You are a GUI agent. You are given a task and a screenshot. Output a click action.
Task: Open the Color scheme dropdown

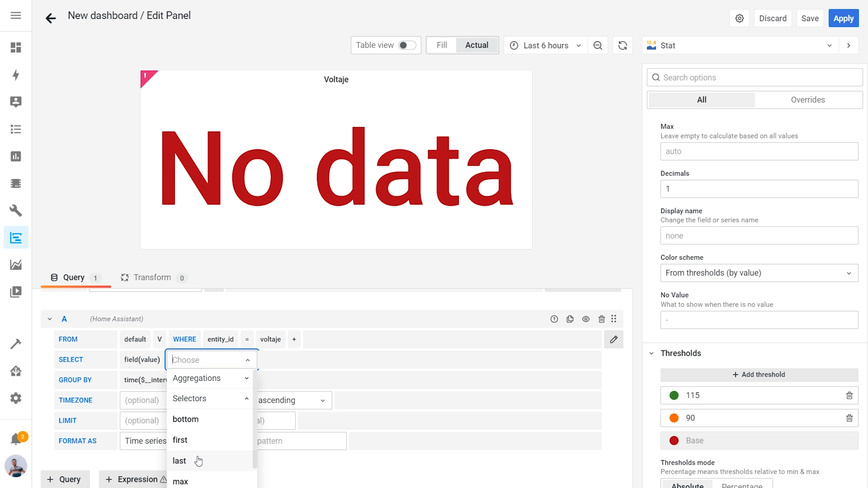click(x=759, y=273)
